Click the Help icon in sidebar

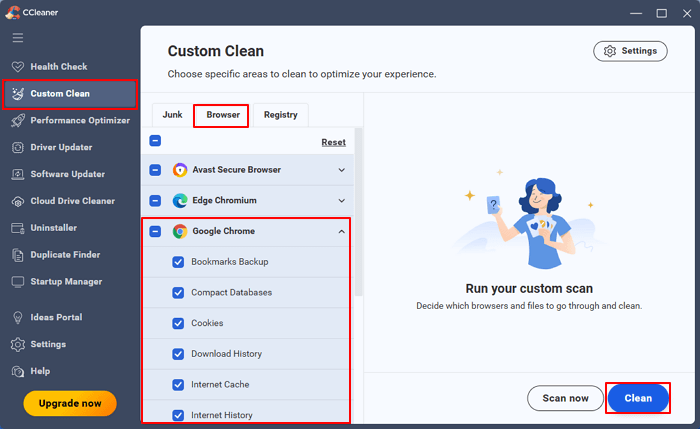coord(18,371)
